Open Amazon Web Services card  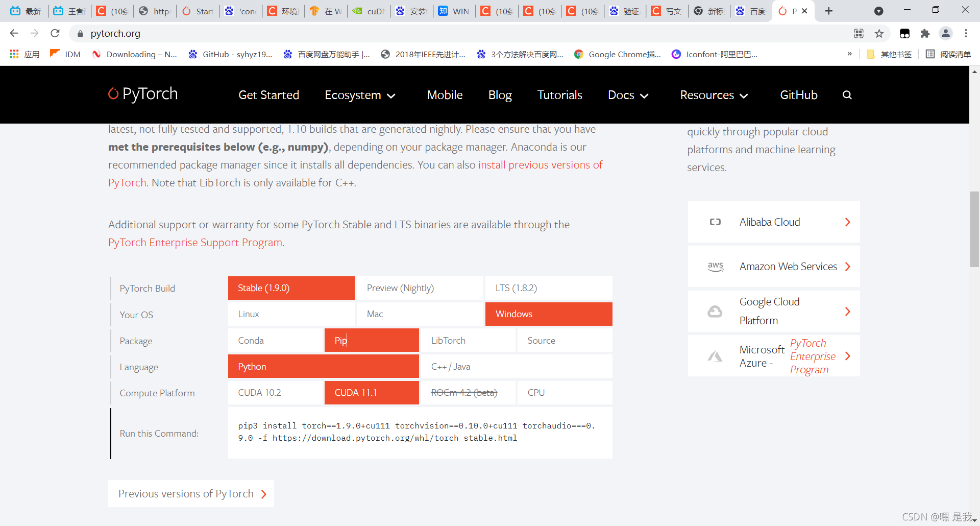(774, 267)
